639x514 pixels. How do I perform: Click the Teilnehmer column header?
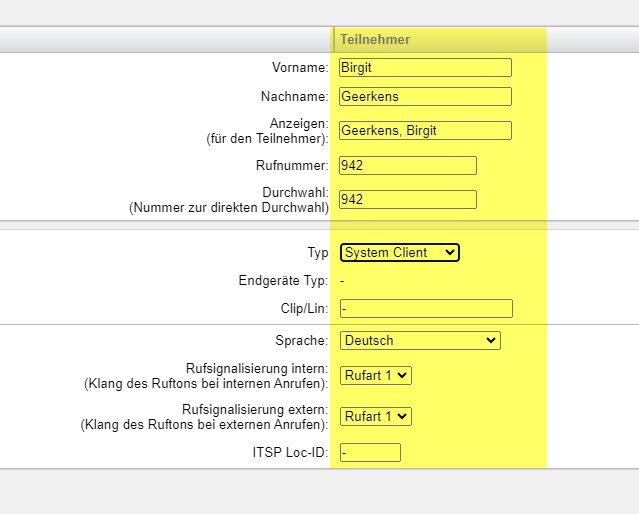tap(375, 40)
